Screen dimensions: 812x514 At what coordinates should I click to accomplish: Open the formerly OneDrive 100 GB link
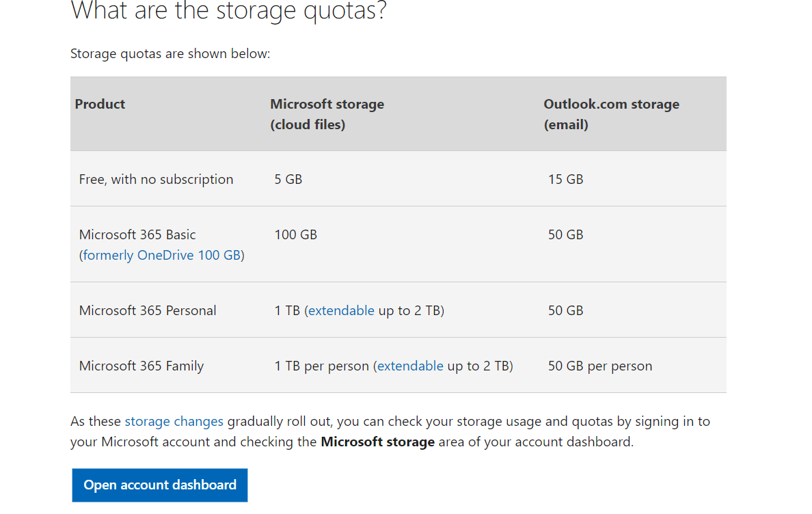tap(162, 254)
